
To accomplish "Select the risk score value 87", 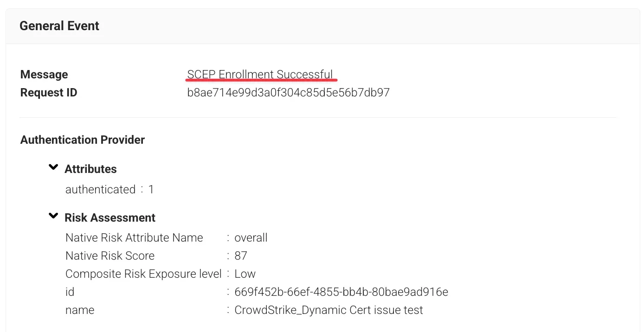I will click(x=241, y=256).
